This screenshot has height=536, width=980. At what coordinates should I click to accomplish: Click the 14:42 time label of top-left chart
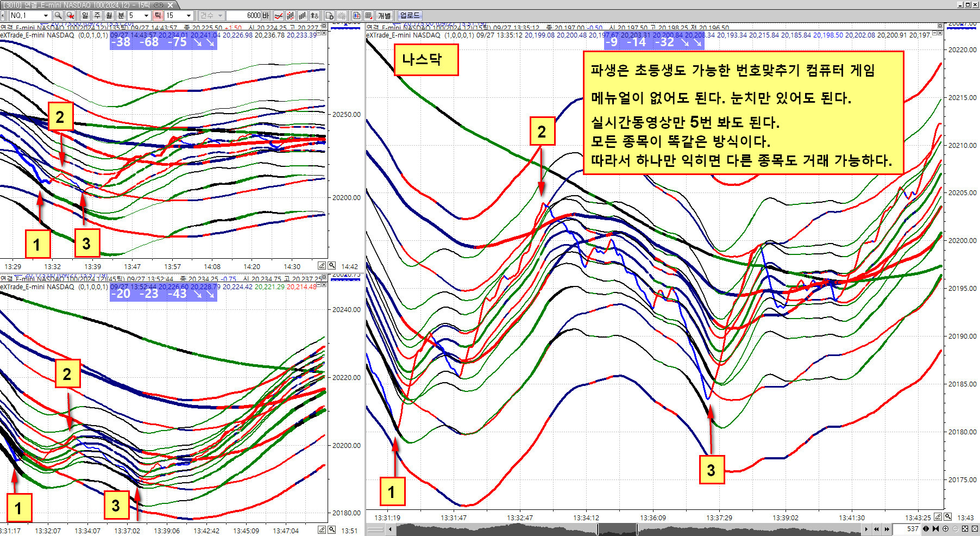tap(349, 266)
